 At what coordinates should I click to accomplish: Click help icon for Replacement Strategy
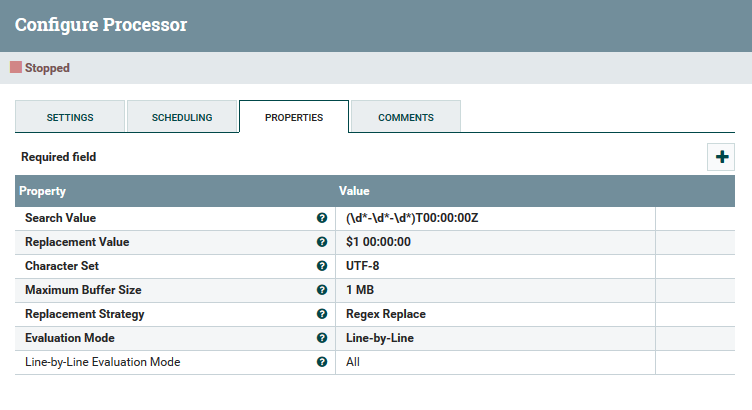(322, 314)
